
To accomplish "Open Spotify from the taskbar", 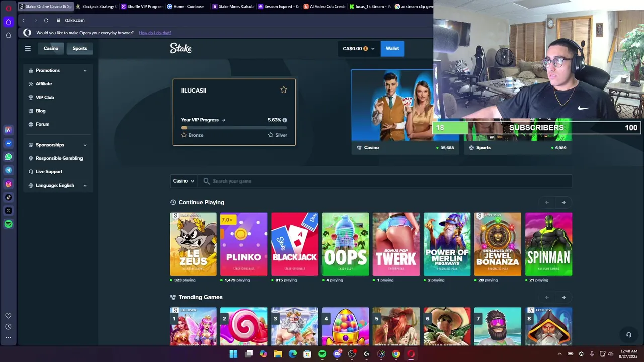I will point(322,354).
